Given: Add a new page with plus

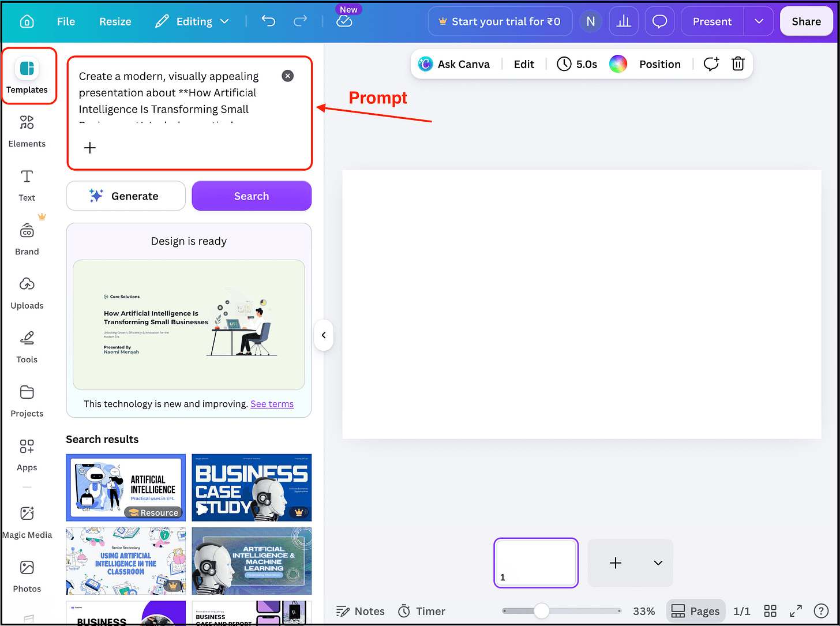Looking at the screenshot, I should click(x=616, y=563).
